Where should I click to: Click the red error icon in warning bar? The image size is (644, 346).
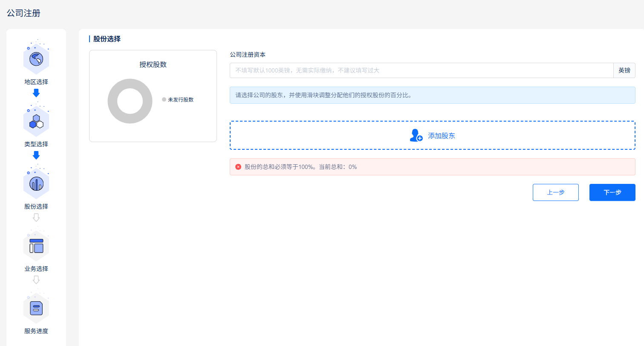(238, 166)
